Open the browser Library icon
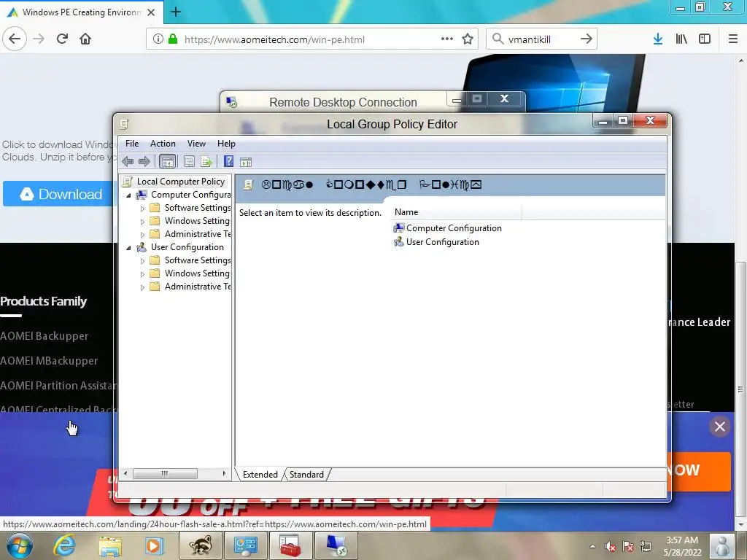The image size is (747, 560). [x=681, y=39]
